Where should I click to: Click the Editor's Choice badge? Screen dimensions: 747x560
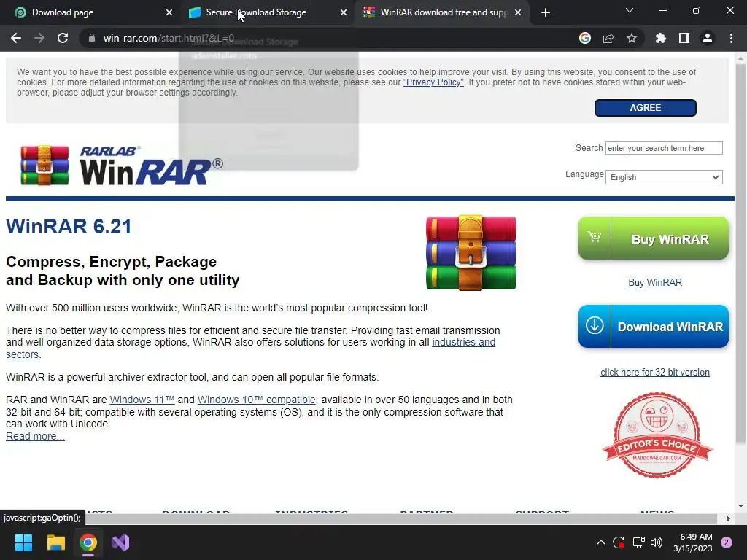pos(657,435)
